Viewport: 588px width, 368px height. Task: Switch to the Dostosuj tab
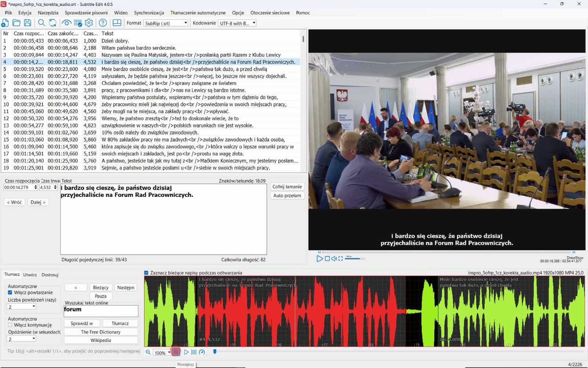[x=50, y=275]
